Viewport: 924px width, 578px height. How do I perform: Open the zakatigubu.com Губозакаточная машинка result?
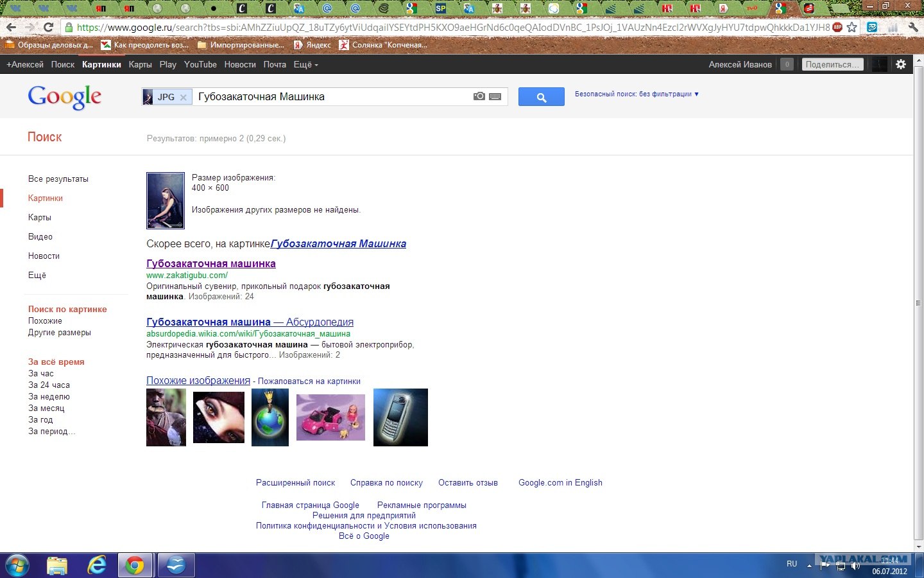tap(211, 263)
